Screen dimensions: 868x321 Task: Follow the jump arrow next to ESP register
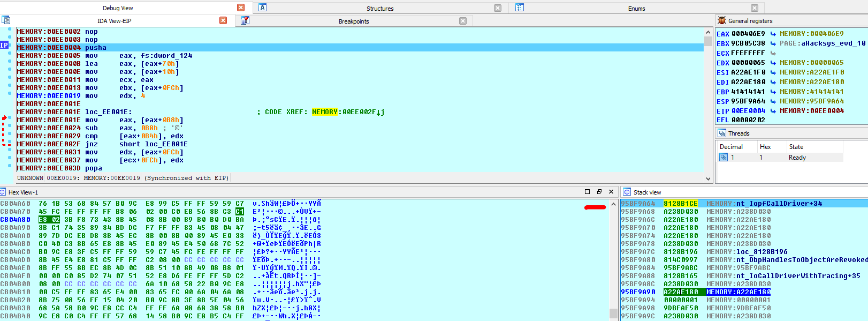(x=773, y=101)
